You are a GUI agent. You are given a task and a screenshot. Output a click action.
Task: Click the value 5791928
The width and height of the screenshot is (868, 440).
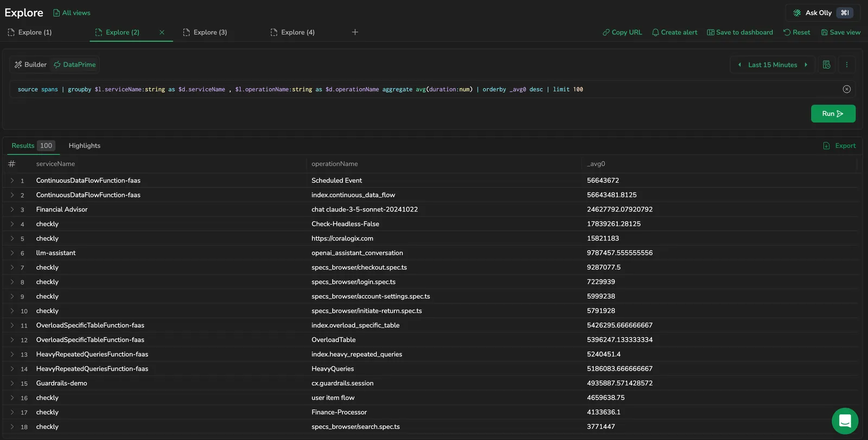pos(601,311)
